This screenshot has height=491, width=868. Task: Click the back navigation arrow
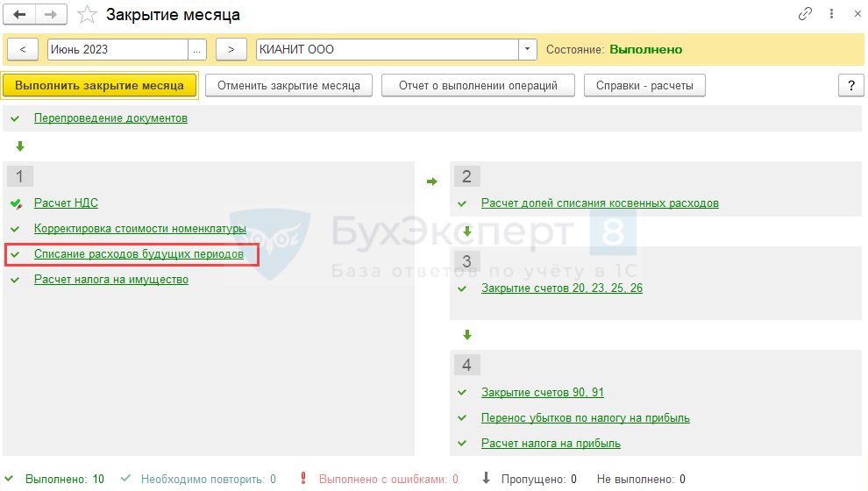[19, 15]
